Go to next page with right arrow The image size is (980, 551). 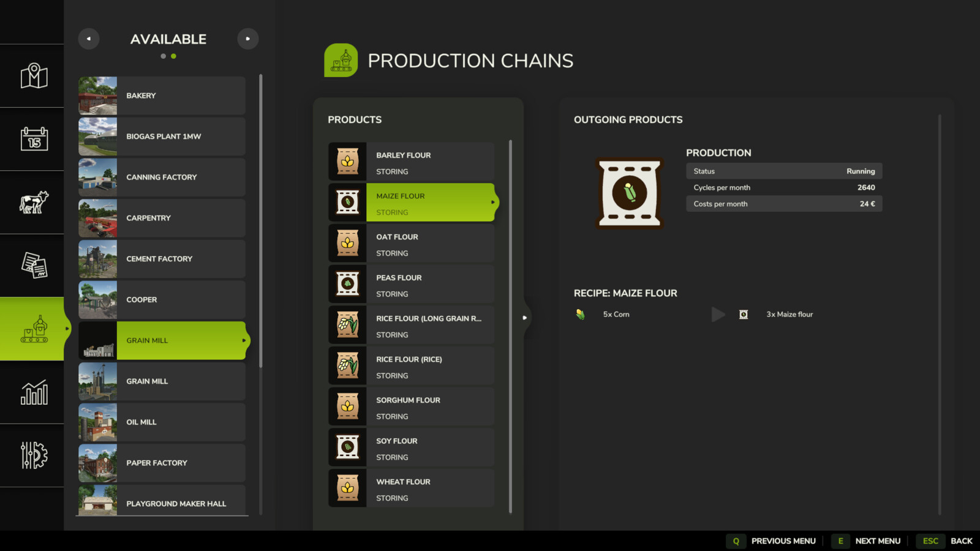point(247,39)
